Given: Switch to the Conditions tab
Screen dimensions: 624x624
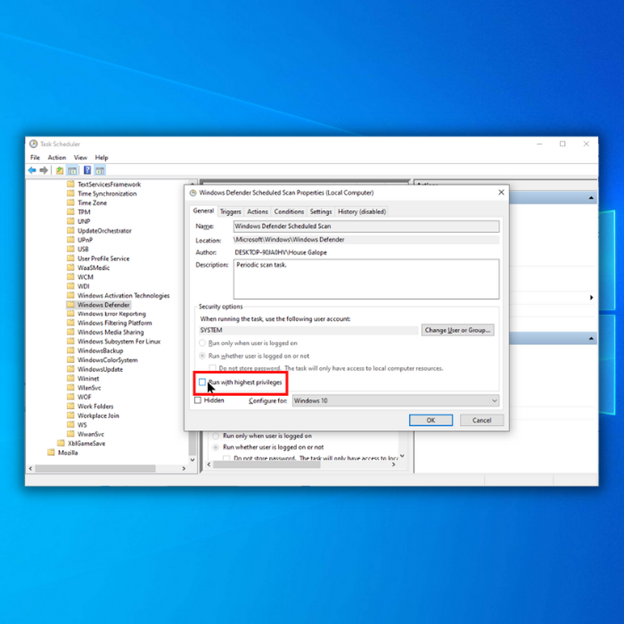Looking at the screenshot, I should pyautogui.click(x=289, y=212).
